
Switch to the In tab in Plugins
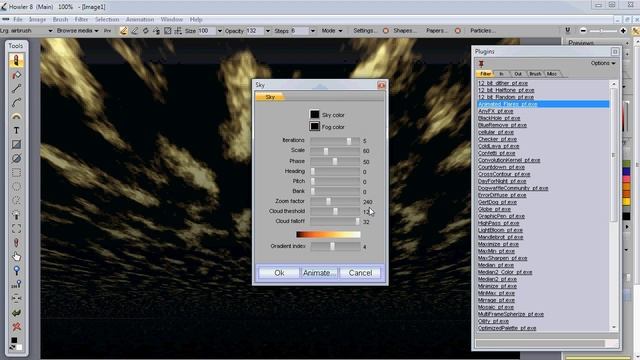[x=502, y=74]
